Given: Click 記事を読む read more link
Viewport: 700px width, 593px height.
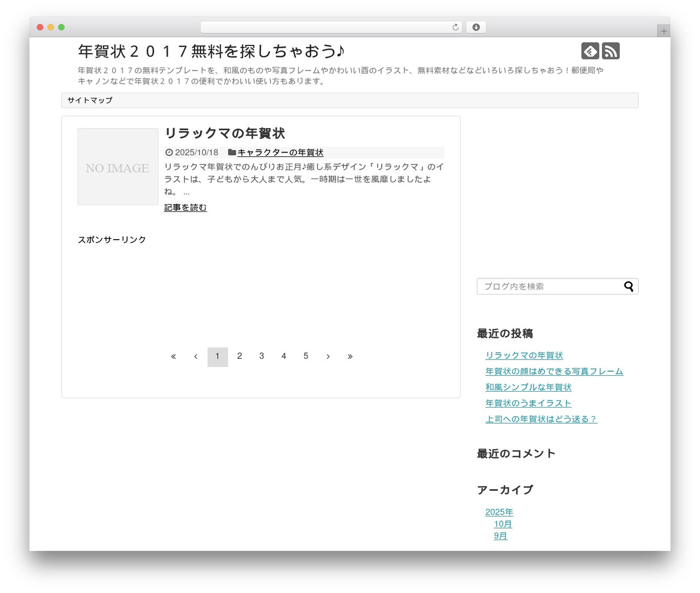Looking at the screenshot, I should (185, 207).
